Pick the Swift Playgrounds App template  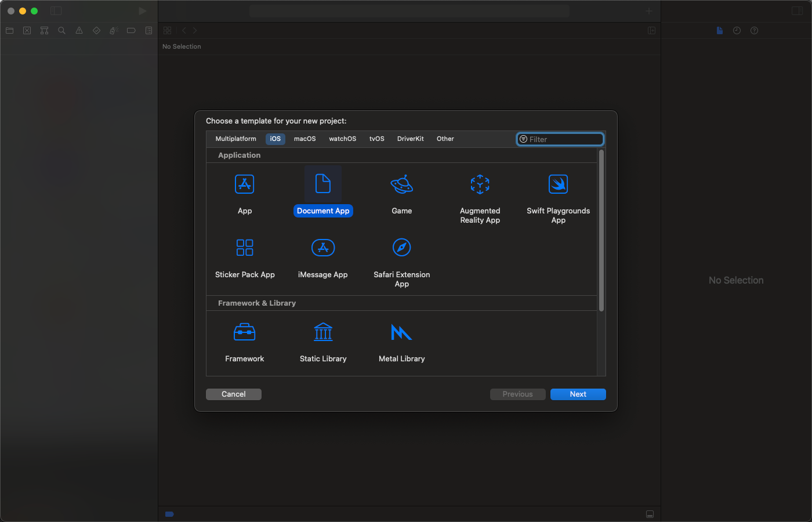pos(558,198)
